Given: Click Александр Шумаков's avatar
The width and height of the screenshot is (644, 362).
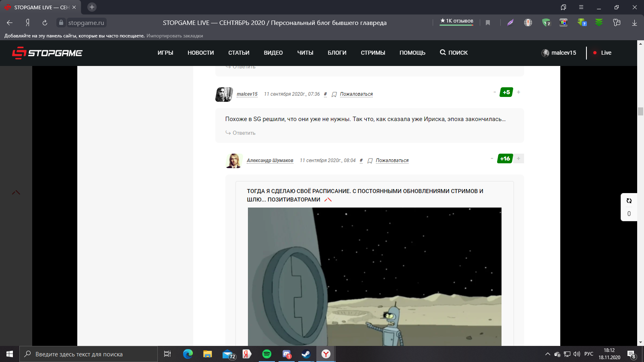Looking at the screenshot, I should (x=233, y=160).
